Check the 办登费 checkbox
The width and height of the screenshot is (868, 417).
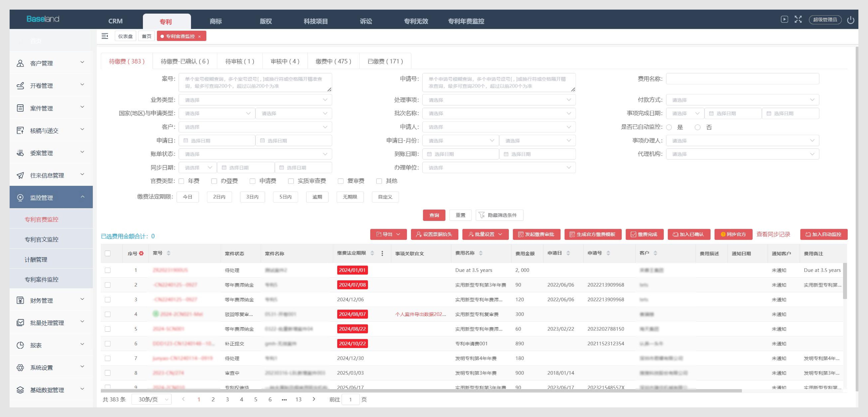[214, 181]
